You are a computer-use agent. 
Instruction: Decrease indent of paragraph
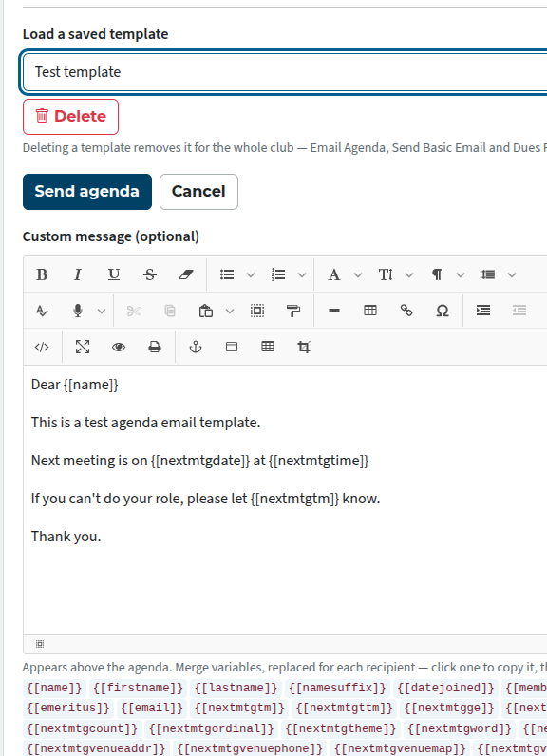[x=519, y=311]
